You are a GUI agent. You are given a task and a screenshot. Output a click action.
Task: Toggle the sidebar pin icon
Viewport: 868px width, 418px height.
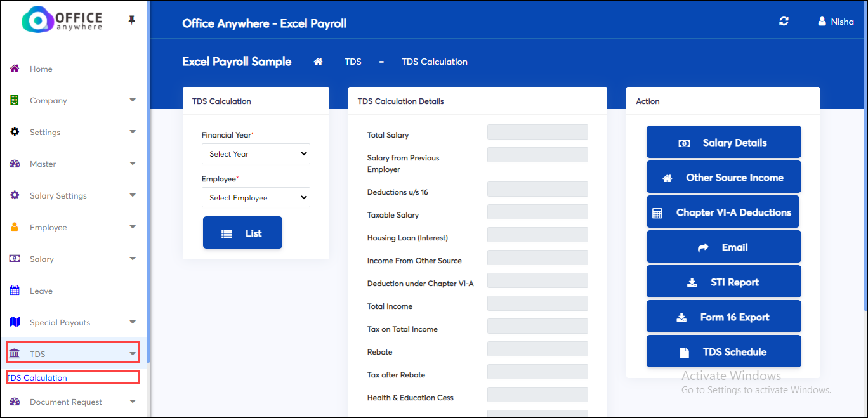click(x=131, y=20)
